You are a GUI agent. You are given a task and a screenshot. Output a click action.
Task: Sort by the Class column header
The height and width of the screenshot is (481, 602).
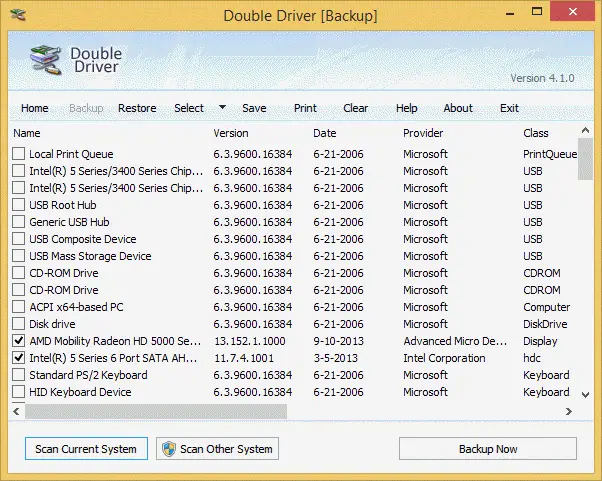pyautogui.click(x=536, y=133)
